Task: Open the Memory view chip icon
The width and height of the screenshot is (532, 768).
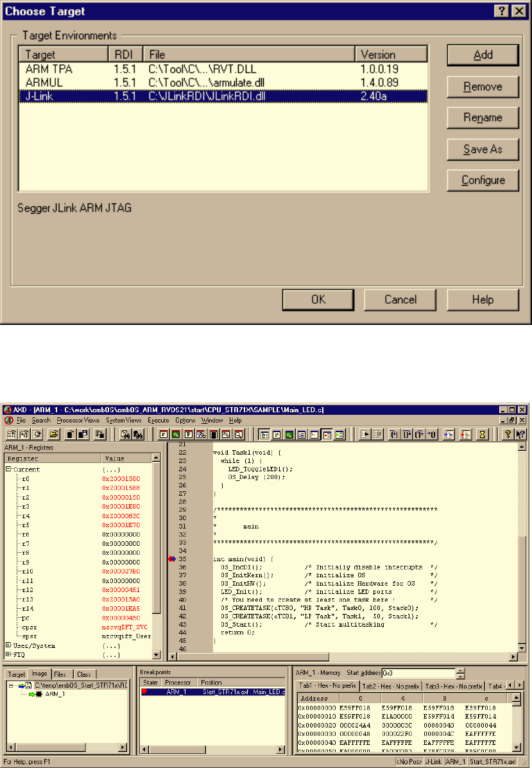Action: (214, 434)
